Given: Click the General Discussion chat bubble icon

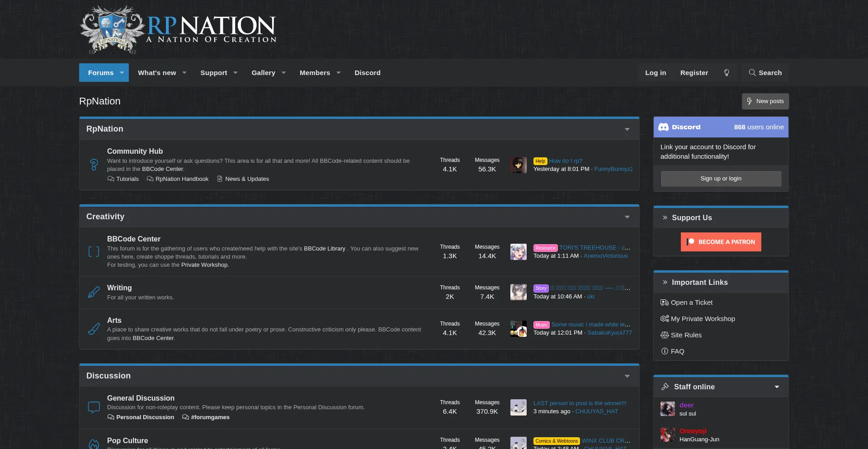Looking at the screenshot, I should [94, 407].
